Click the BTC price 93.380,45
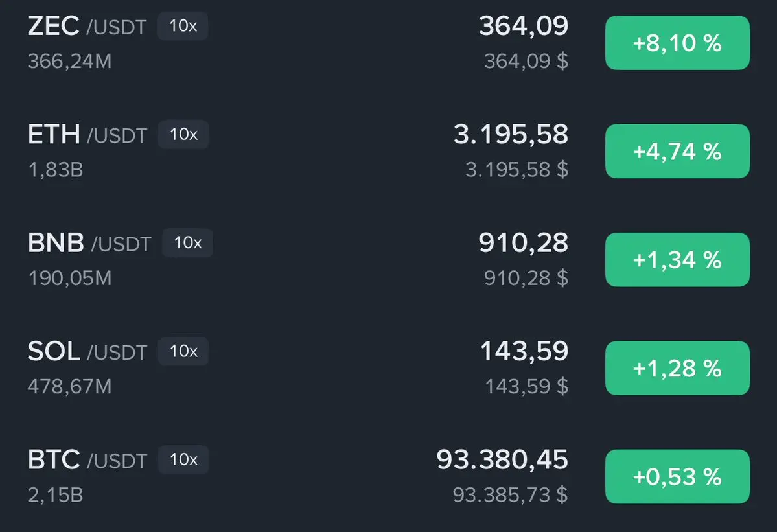 pos(502,459)
